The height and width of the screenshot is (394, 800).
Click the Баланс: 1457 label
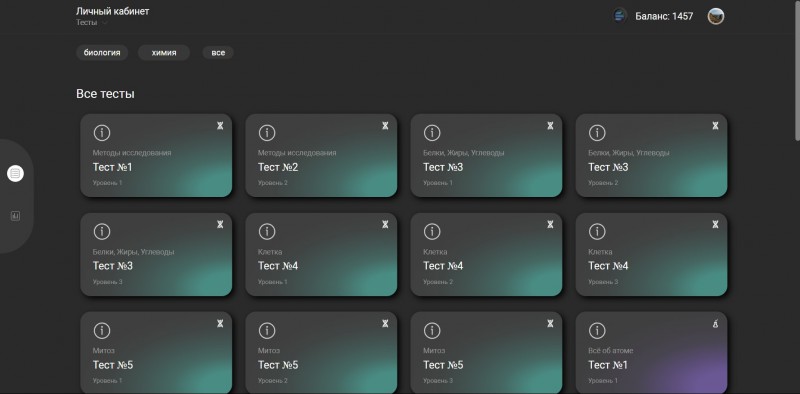(x=664, y=16)
